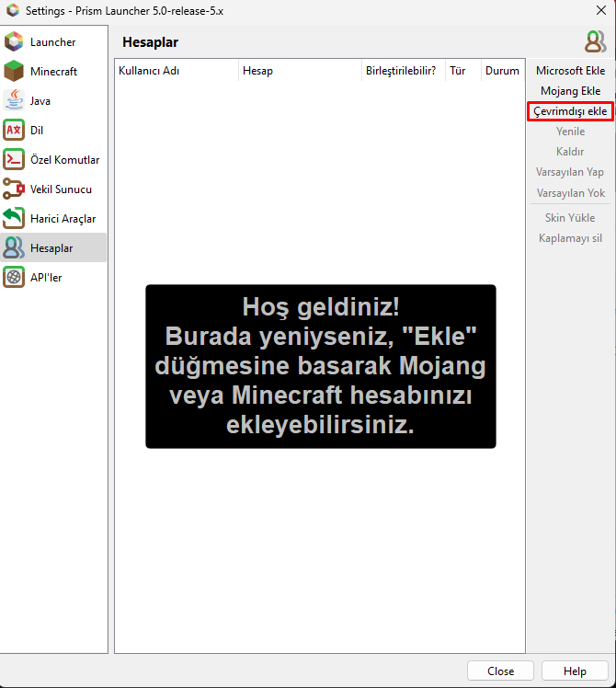Close the settings dialog with Close button
Viewport: 616px width, 688px height.
pyautogui.click(x=500, y=671)
